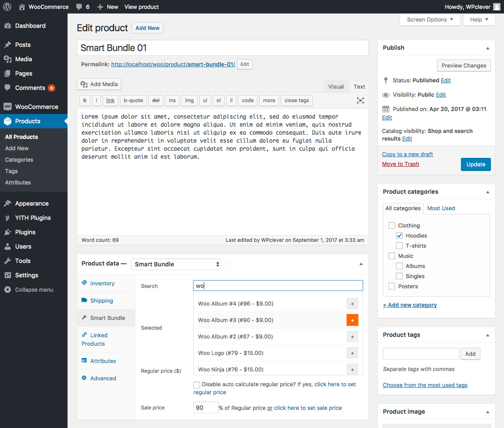The image size is (504, 428).
Task: Check the Clothing category checkbox
Action: point(392,225)
